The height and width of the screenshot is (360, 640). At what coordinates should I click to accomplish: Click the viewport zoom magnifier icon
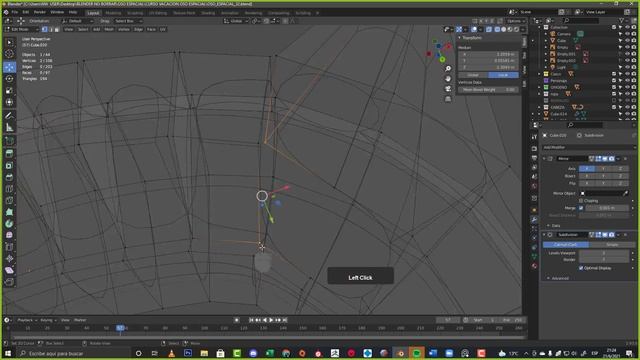pyautogui.click(x=448, y=69)
